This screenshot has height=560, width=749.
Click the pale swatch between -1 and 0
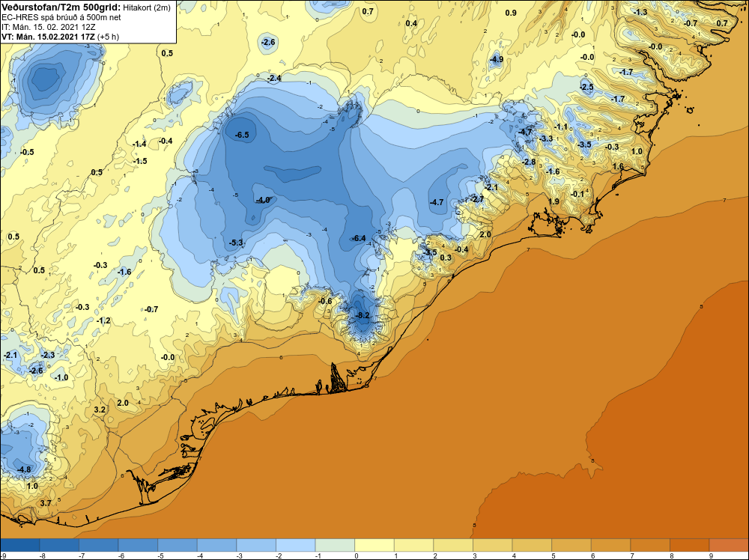click(336, 545)
